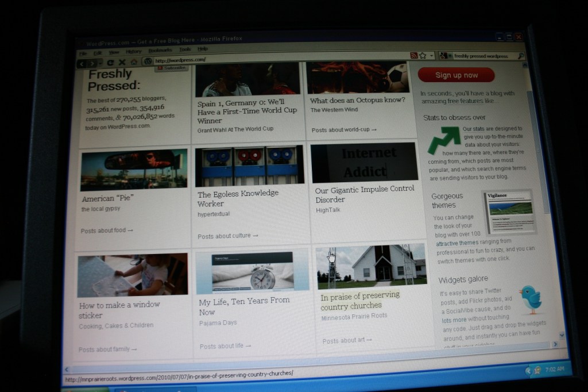The image size is (588, 392).
Task: Click the Sign up now button
Action: pyautogui.click(x=457, y=75)
